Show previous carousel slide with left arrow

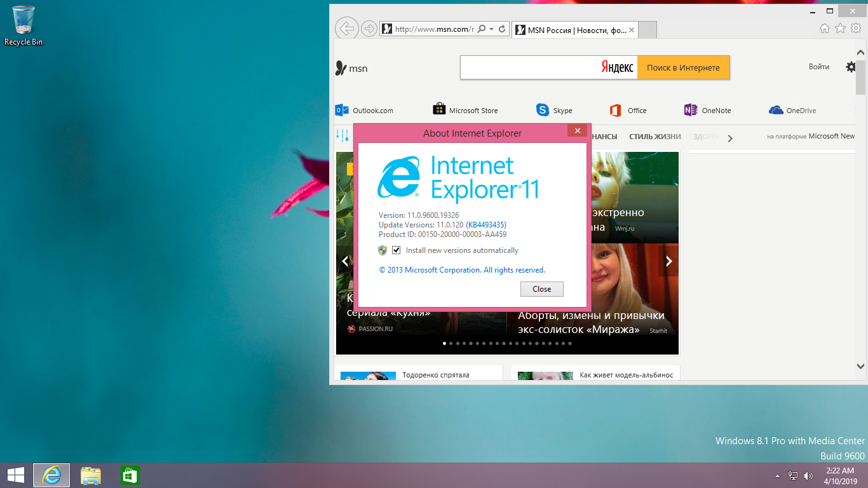(x=345, y=261)
